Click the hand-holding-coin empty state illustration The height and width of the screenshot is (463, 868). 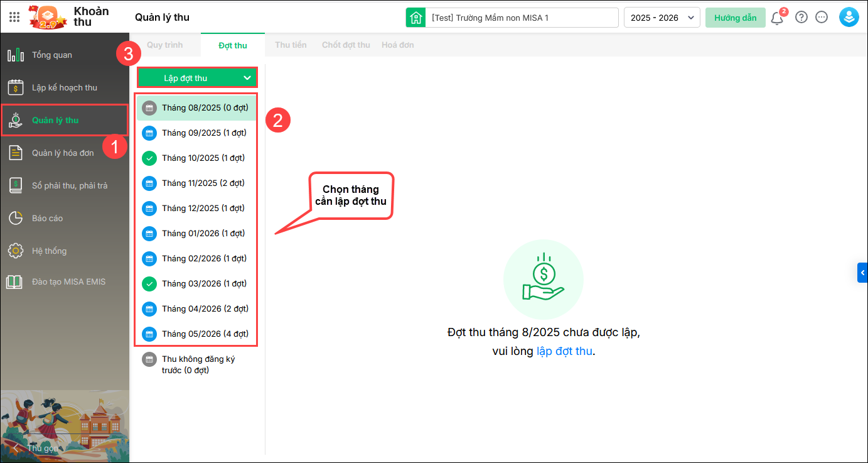pos(544,280)
